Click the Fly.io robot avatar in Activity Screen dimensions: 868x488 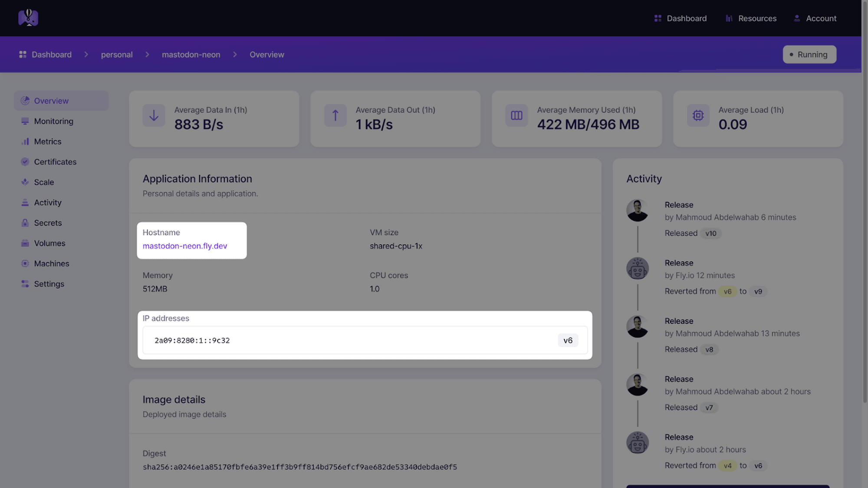point(637,269)
